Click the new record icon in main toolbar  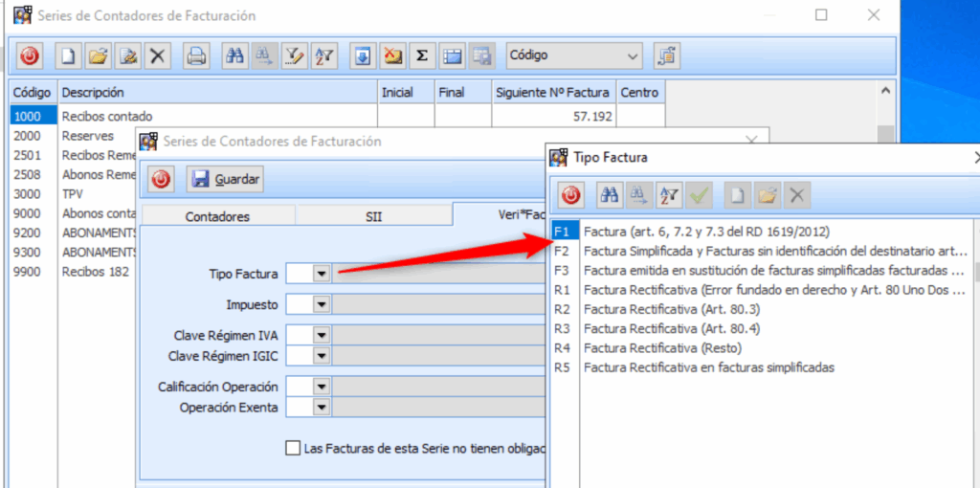point(68,56)
